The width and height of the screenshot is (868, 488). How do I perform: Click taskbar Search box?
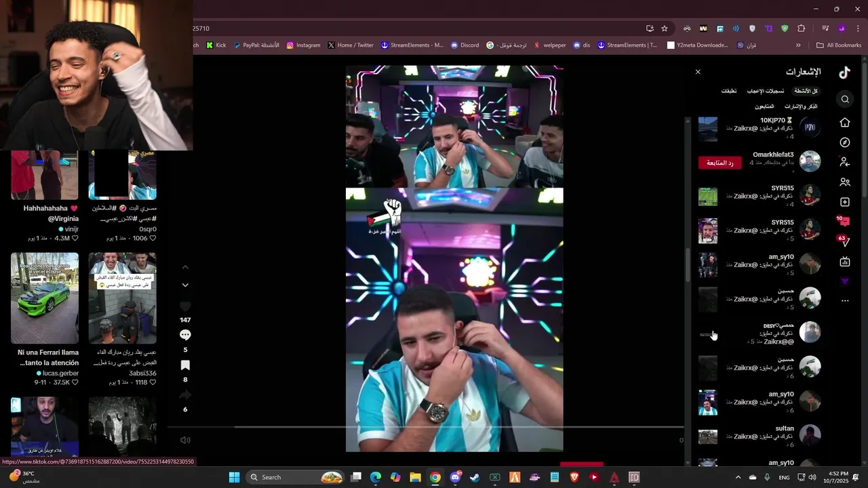point(295,477)
